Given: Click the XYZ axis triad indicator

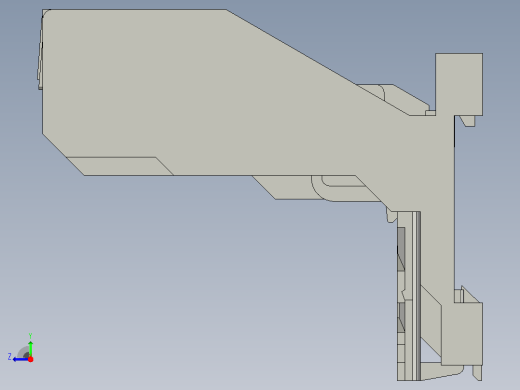Looking at the screenshot, I should 21,348.
